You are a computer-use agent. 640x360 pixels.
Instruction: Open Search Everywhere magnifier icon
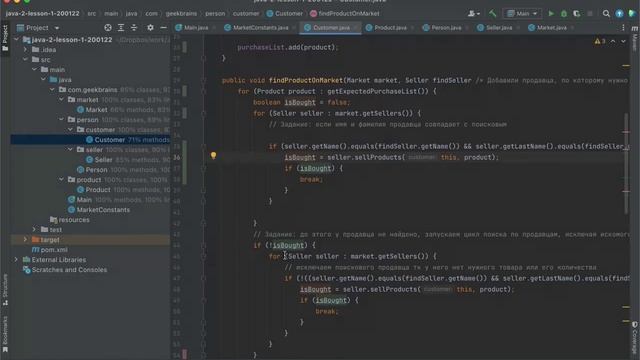click(606, 13)
